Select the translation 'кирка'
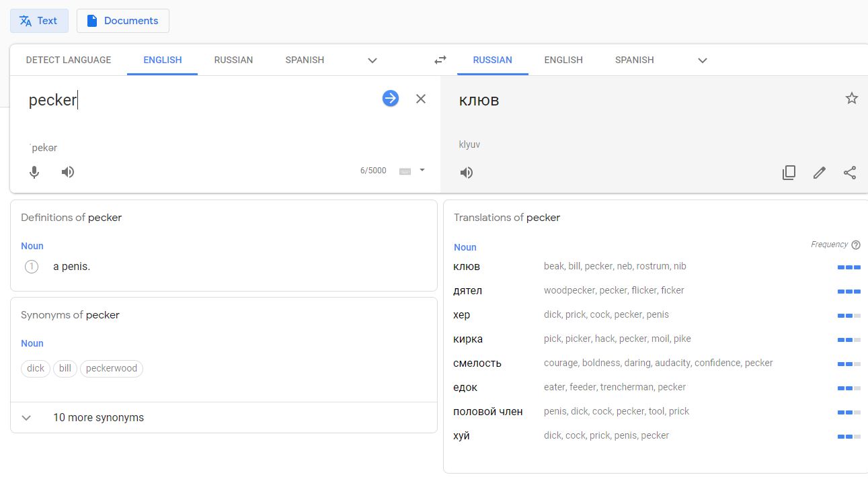The height and width of the screenshot is (483, 868). (x=468, y=339)
